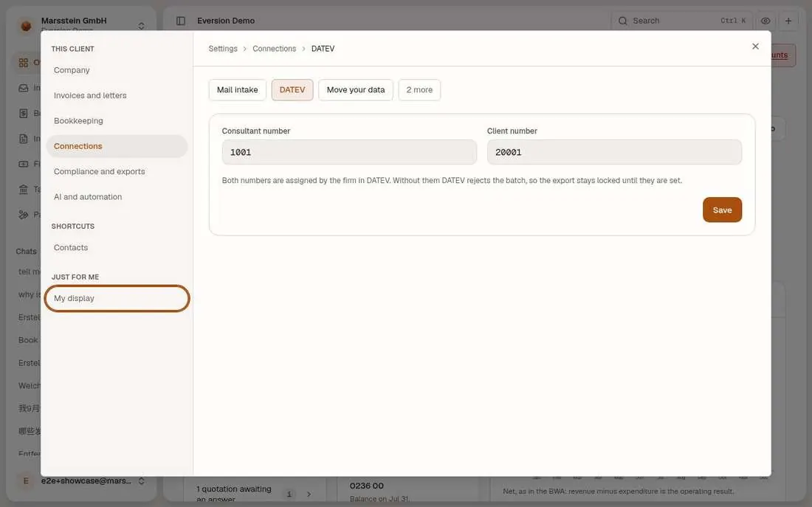Click the 1 quotation awaiting an answer text
The image size is (812, 507).
tap(233, 494)
